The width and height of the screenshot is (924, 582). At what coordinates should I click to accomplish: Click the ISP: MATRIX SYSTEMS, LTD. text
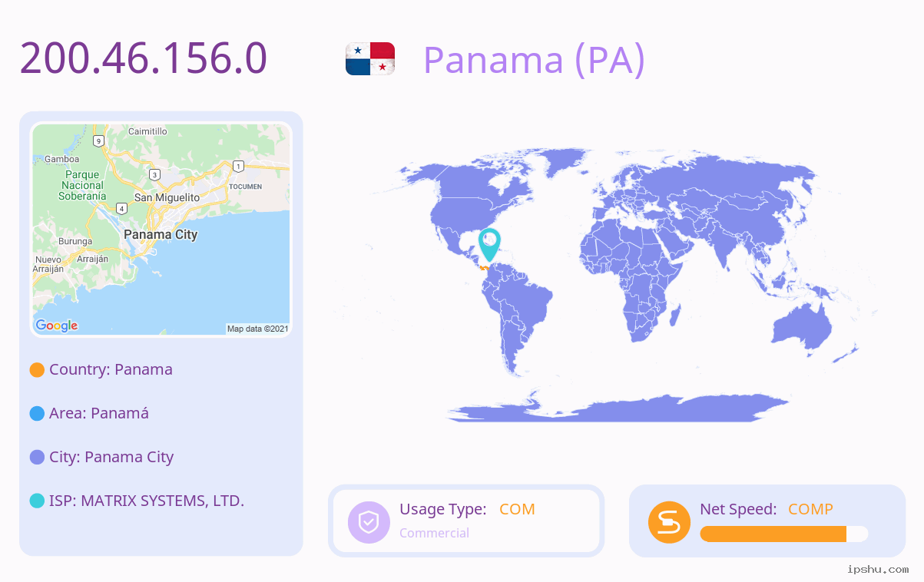(147, 501)
